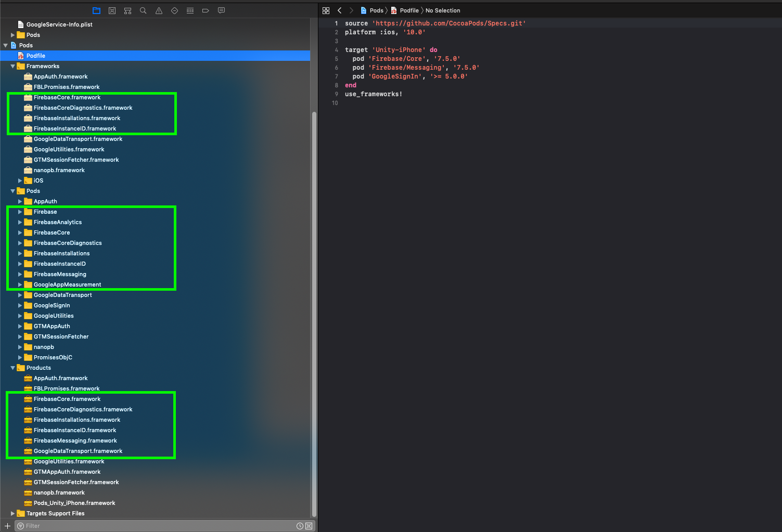Image resolution: width=782 pixels, height=532 pixels.
Task: Select GoogleService-Info.plist in the navigator
Action: click(58, 24)
